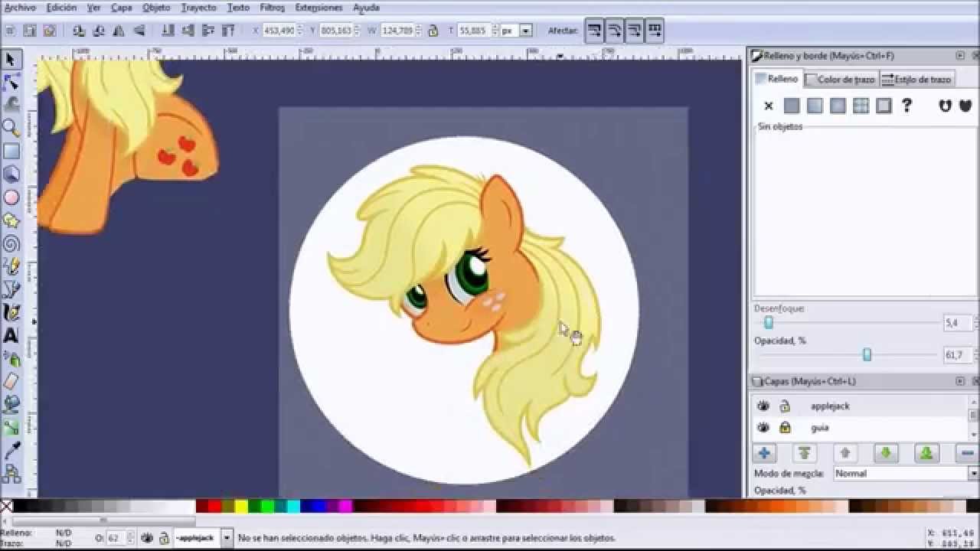Toggle scale rounded corners (Afectar)
Viewport: 980px width, 551px height.
[614, 31]
